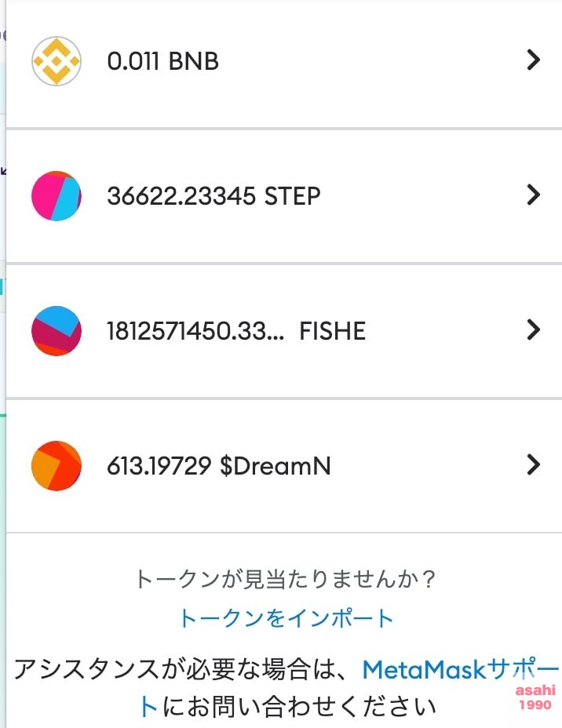Click the truncated 1812571450.33... balance
The height and width of the screenshot is (728, 562).
point(195,331)
